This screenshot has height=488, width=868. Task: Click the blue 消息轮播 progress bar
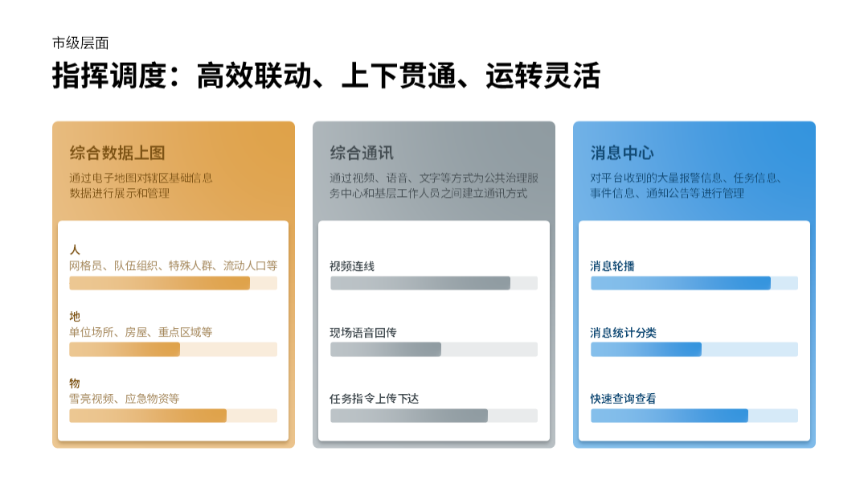694,283
